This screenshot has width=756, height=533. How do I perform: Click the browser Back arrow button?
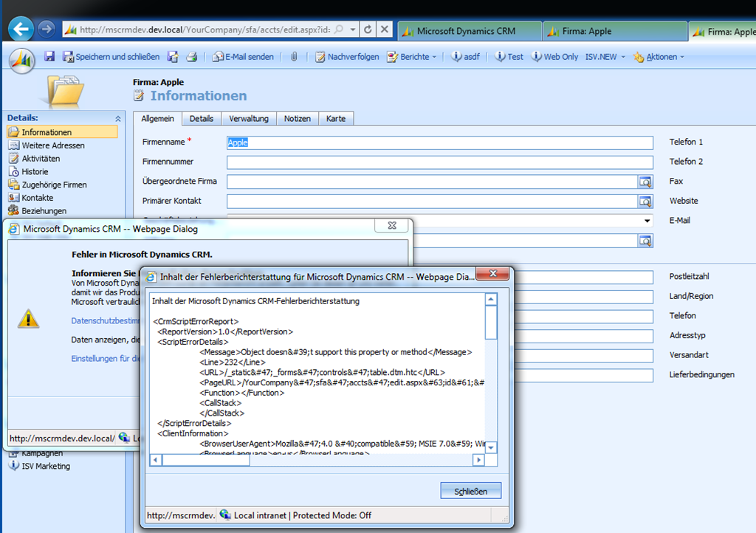click(21, 30)
